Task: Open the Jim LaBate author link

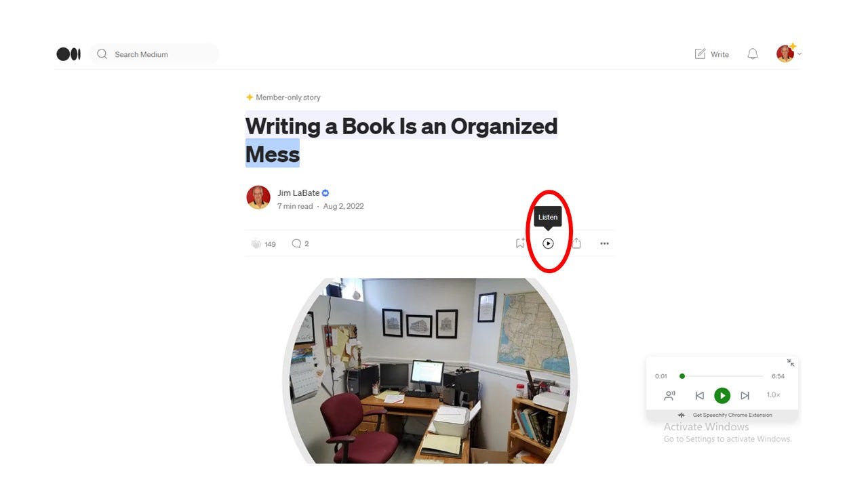Action: point(298,193)
